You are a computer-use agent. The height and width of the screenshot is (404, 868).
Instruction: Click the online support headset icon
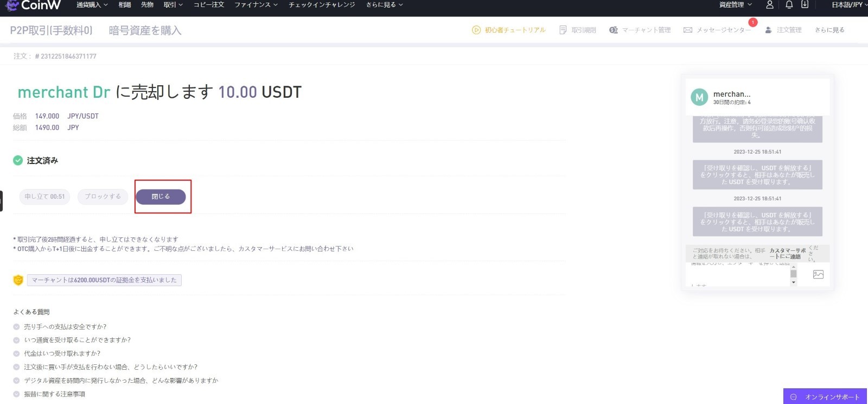pos(794,397)
